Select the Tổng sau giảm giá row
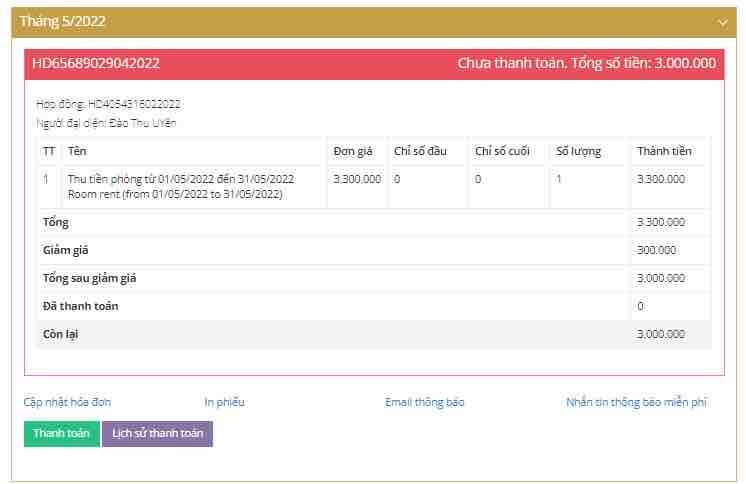Viewport: 746px width, 484px height. (90, 278)
